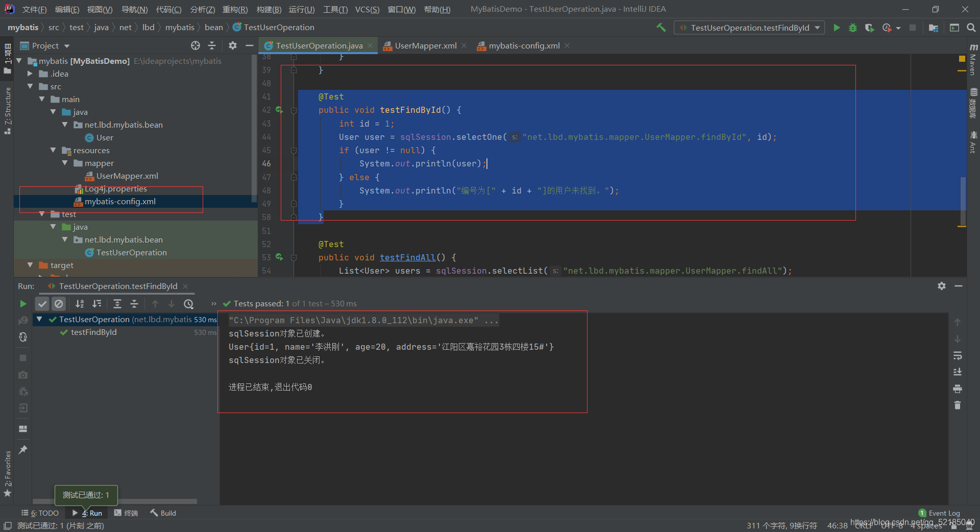This screenshot has height=532, width=980.
Task: Print console output with the printer icon
Action: (958, 389)
